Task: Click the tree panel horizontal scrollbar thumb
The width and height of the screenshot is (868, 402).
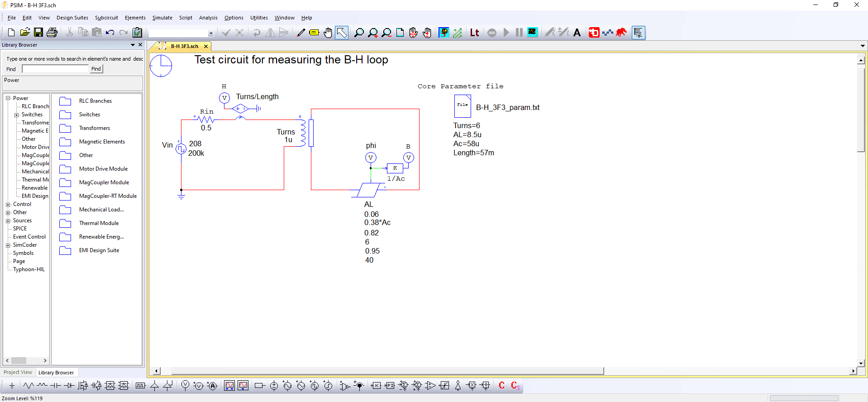Action: point(19,361)
